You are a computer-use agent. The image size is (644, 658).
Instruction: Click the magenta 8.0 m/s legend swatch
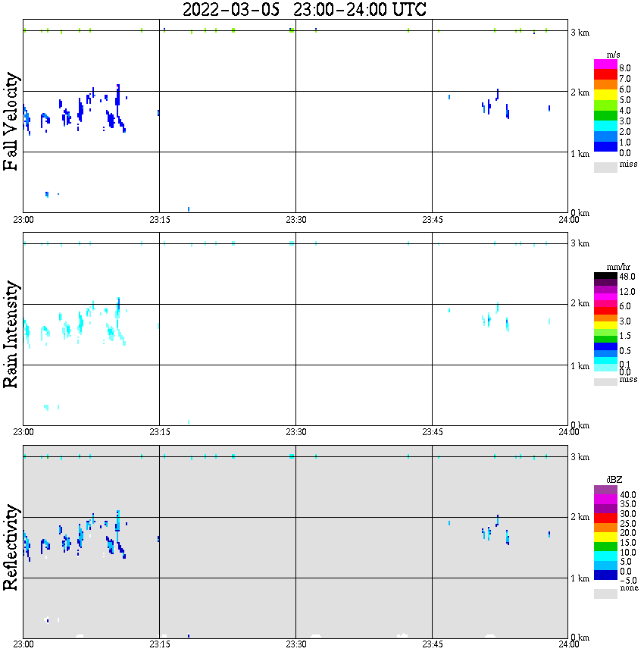[x=605, y=64]
